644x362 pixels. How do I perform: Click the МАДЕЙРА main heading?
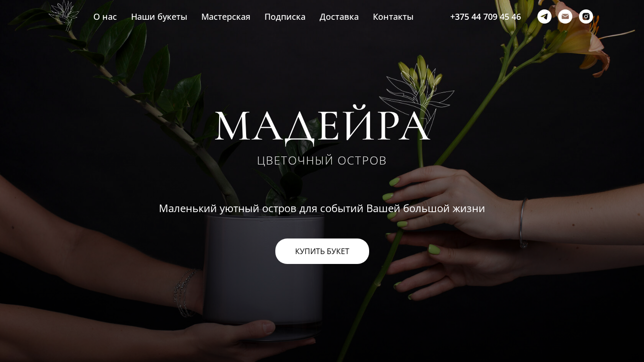(322, 126)
